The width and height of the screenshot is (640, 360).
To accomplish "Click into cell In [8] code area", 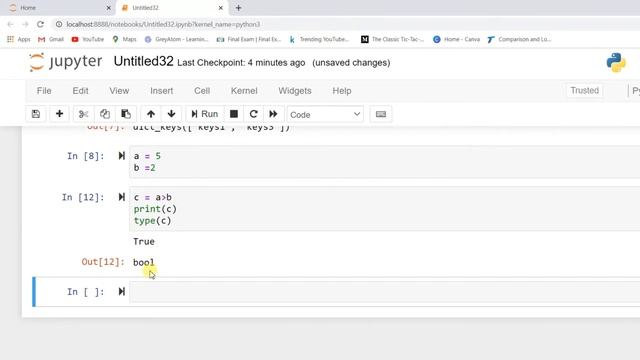I will click(x=384, y=162).
